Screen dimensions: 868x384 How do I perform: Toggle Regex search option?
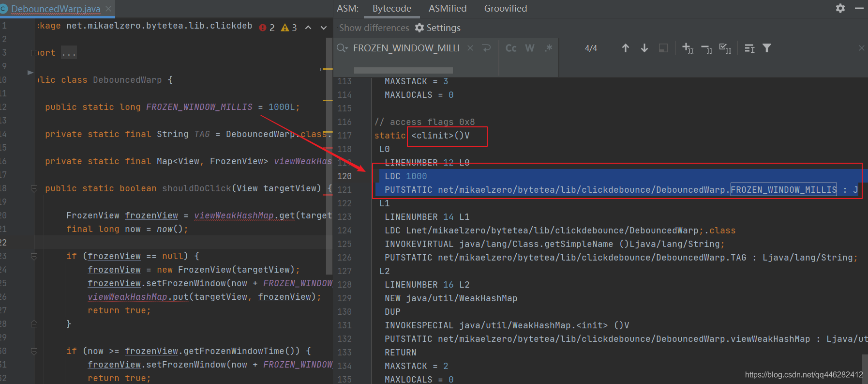548,48
